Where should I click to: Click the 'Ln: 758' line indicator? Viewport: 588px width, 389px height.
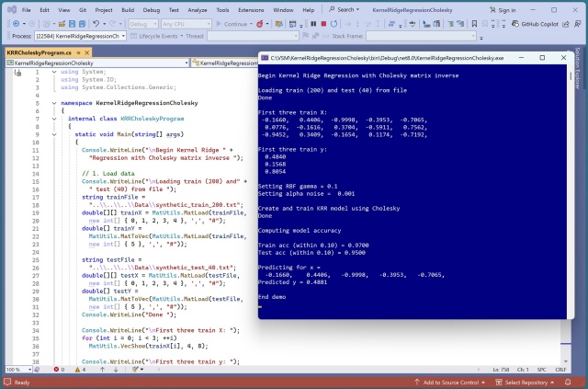(x=501, y=370)
